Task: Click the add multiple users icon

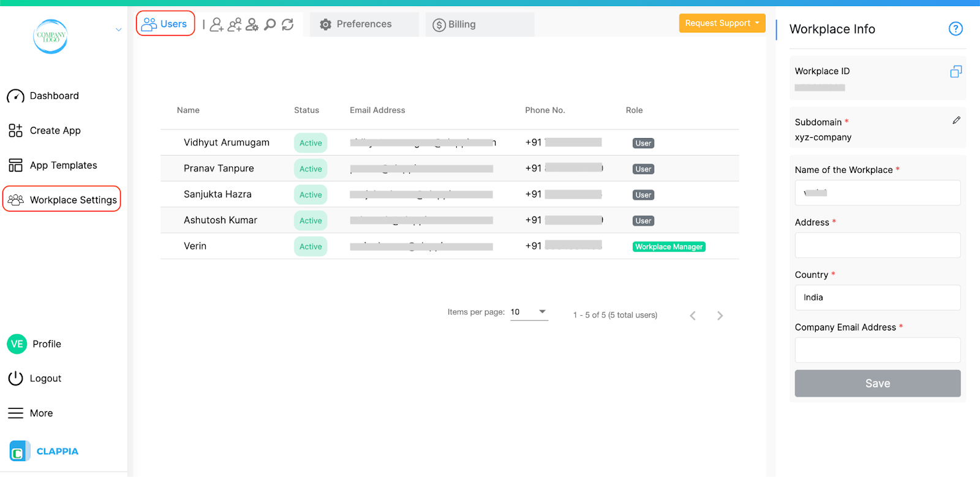Action: [235, 25]
